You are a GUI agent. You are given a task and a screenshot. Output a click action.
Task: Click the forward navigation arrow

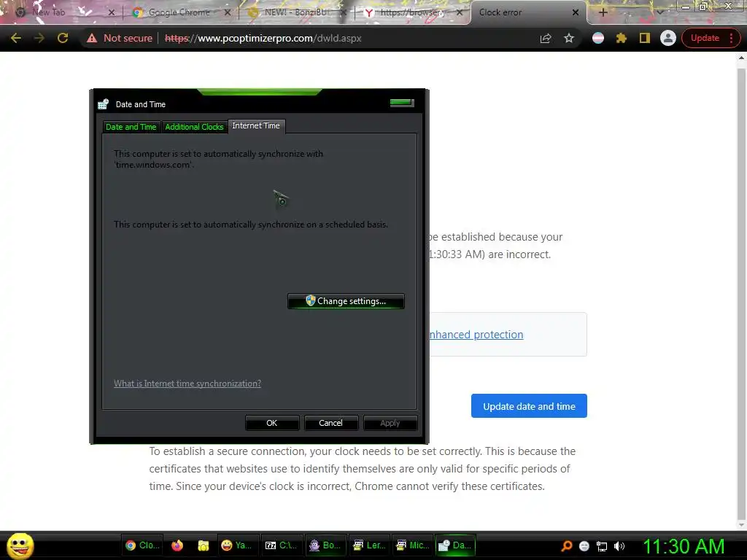tap(39, 38)
